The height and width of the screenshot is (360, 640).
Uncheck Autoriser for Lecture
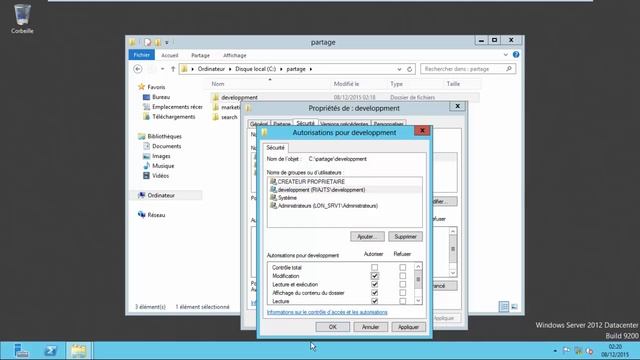coord(374,301)
